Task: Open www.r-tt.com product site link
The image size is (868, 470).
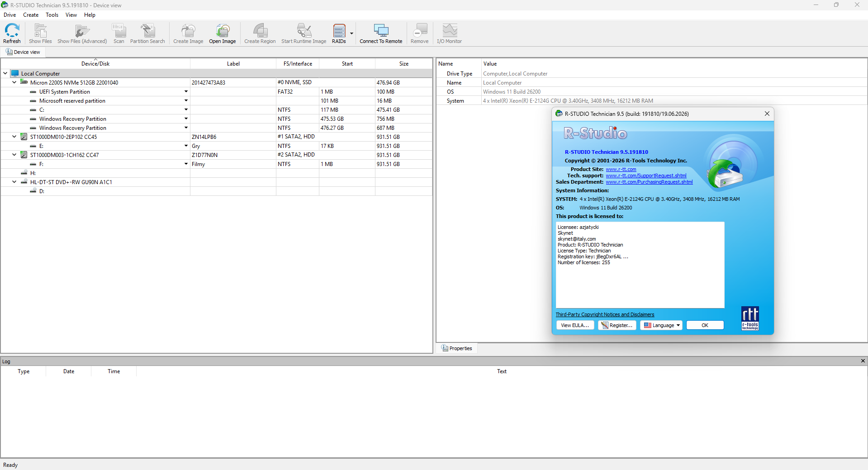Action: [621, 169]
